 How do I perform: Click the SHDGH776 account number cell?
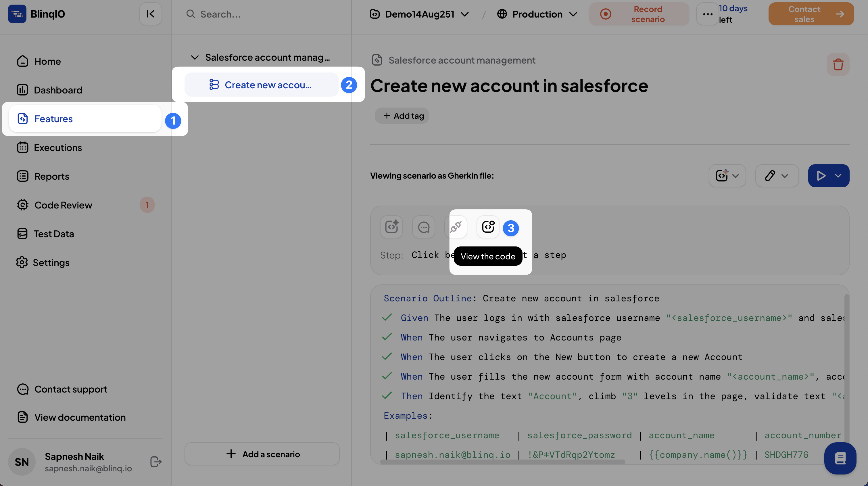pyautogui.click(x=786, y=455)
